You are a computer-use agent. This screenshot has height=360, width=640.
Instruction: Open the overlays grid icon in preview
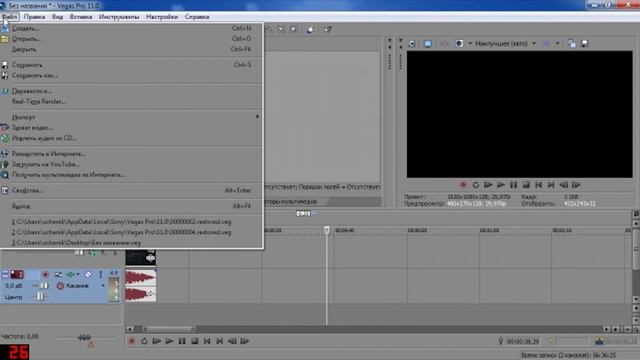coord(546,43)
